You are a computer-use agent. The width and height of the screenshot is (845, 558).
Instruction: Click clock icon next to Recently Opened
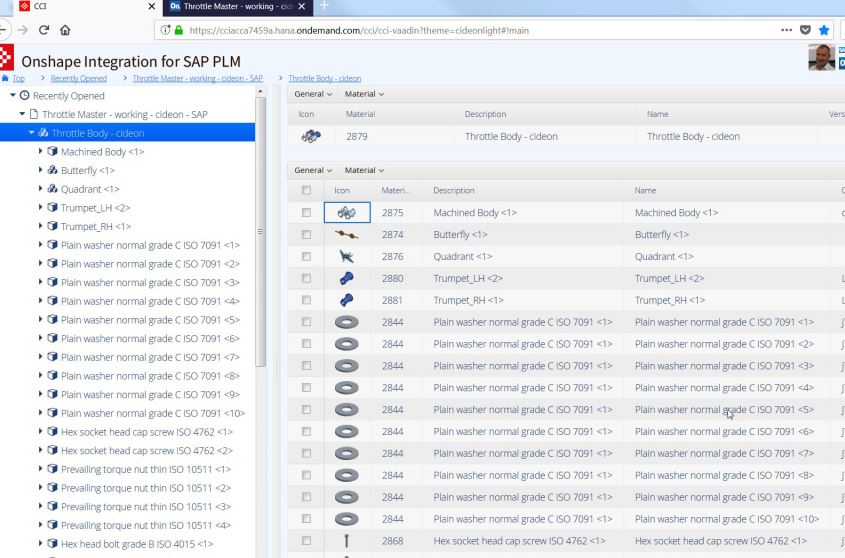24,95
